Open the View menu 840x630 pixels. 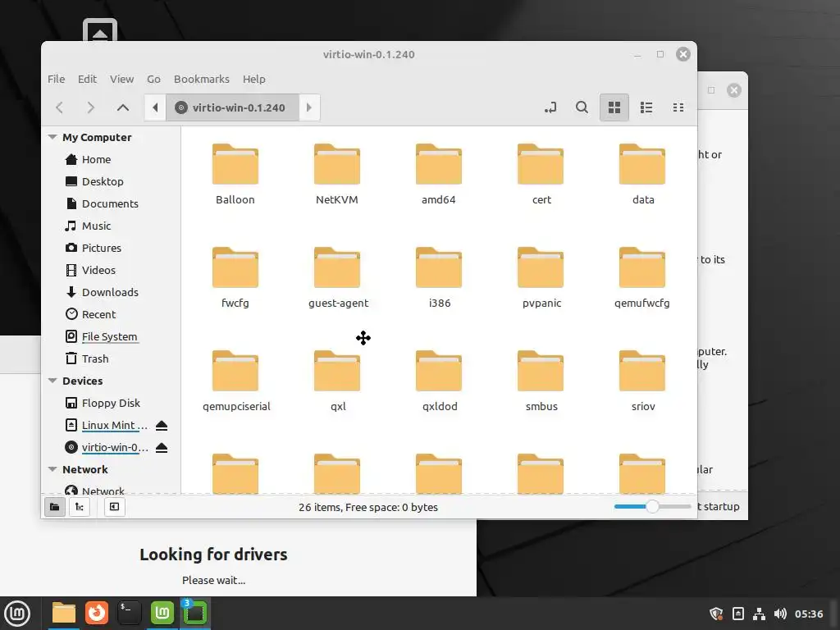122,80
